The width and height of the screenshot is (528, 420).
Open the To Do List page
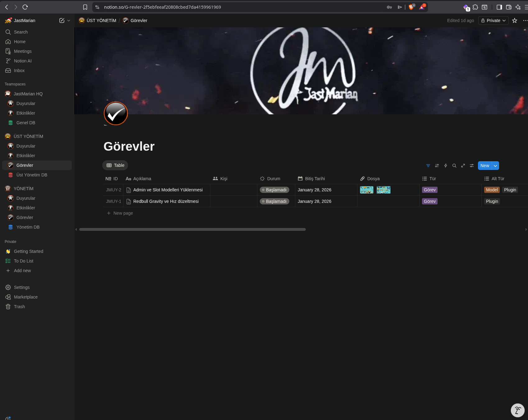coord(37,261)
